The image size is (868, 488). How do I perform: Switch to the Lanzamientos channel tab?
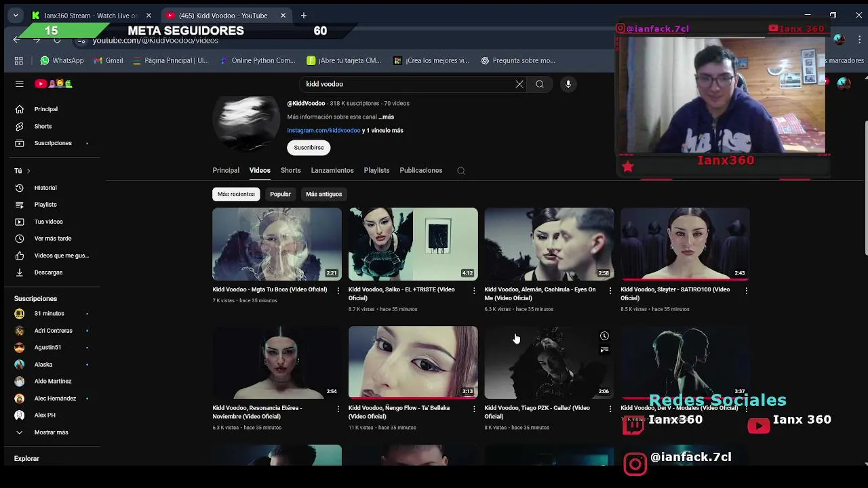coord(332,170)
